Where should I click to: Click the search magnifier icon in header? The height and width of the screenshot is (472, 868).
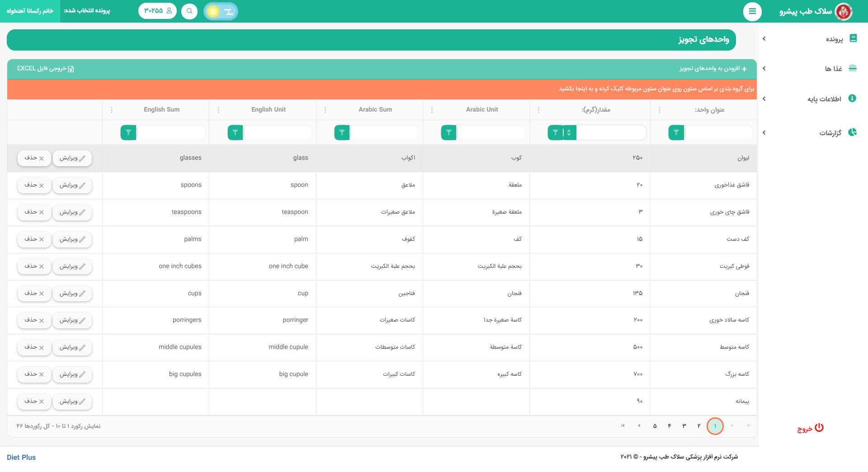pos(189,11)
